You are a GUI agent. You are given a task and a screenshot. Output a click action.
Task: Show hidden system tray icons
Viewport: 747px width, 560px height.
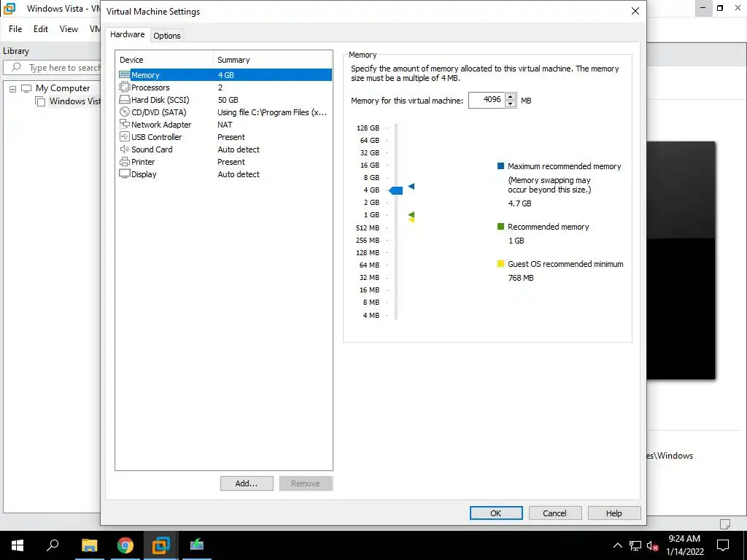click(617, 545)
